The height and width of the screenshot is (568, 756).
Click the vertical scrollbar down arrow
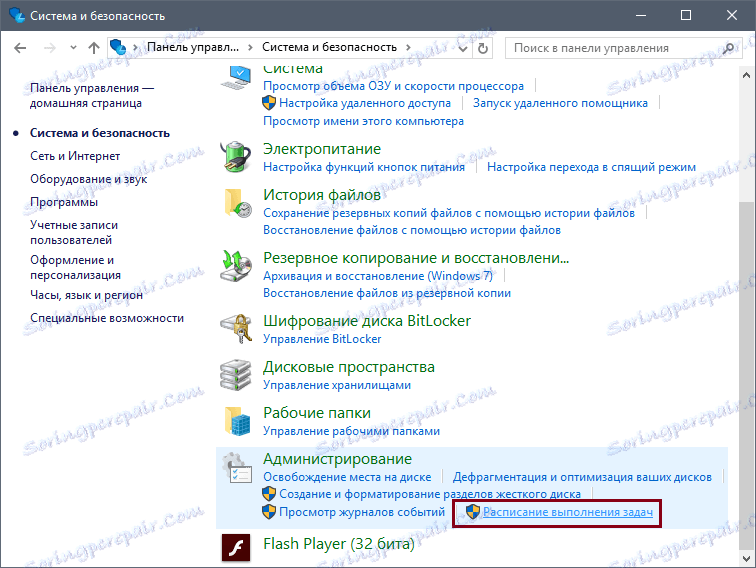click(x=746, y=558)
